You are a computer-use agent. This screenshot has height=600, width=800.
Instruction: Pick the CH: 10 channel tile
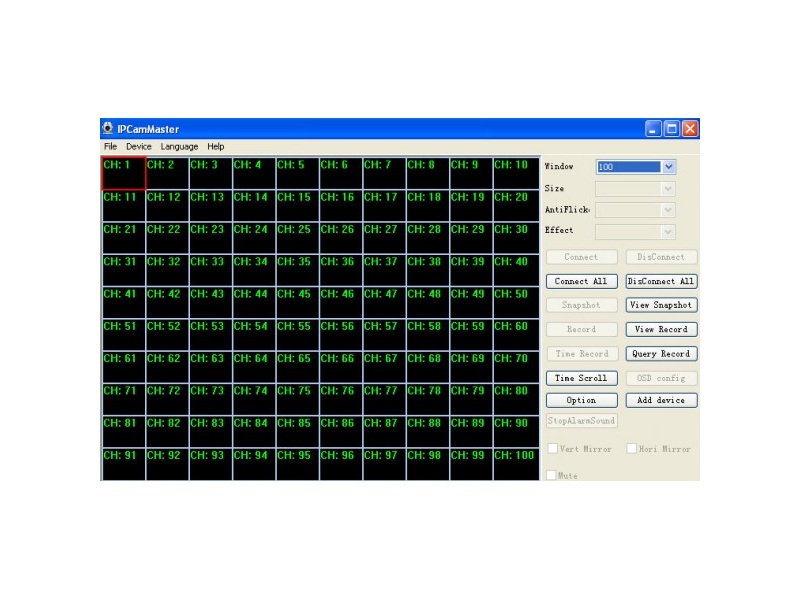point(515,174)
